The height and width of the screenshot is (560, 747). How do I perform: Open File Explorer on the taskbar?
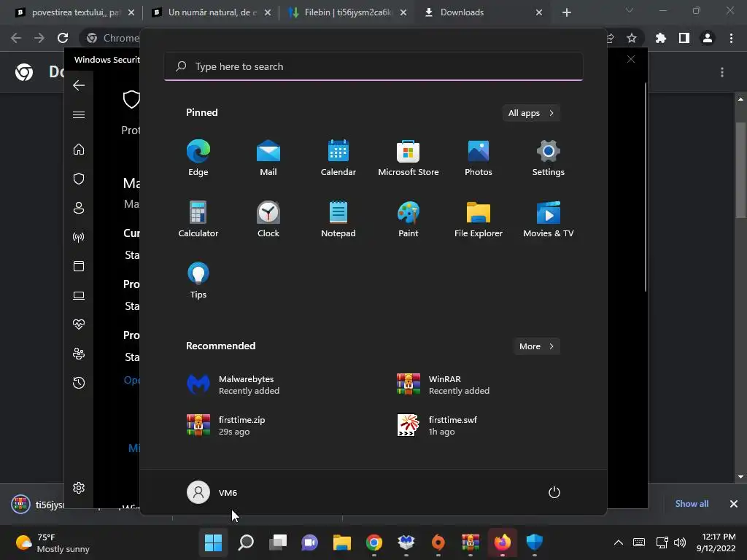tap(341, 542)
